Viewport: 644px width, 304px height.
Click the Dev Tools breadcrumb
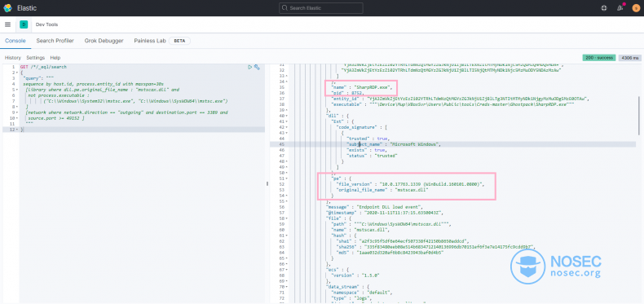click(46, 24)
